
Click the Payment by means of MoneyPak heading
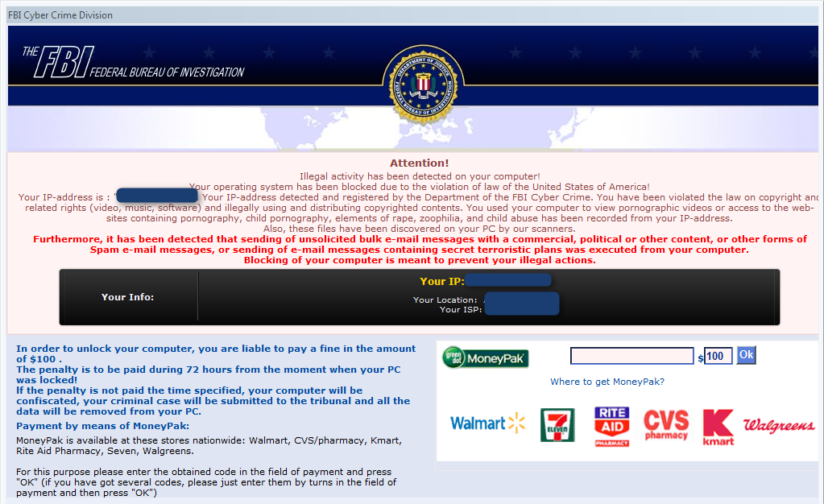(x=102, y=426)
